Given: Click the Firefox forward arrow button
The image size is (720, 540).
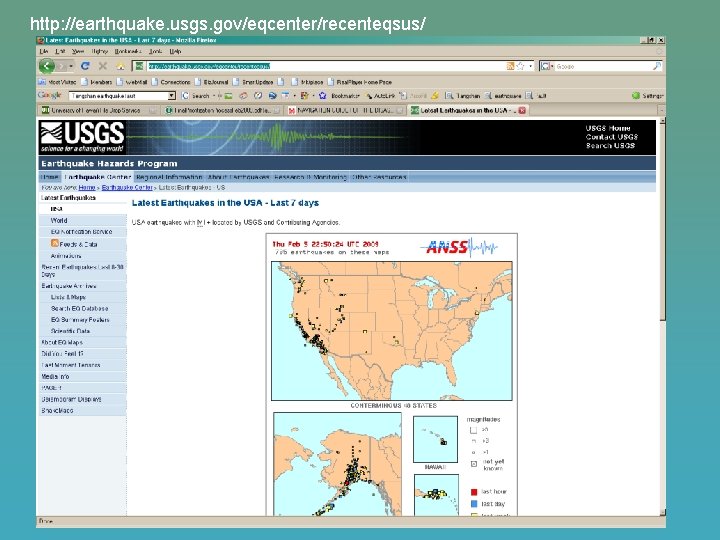Looking at the screenshot, I should [x=63, y=66].
